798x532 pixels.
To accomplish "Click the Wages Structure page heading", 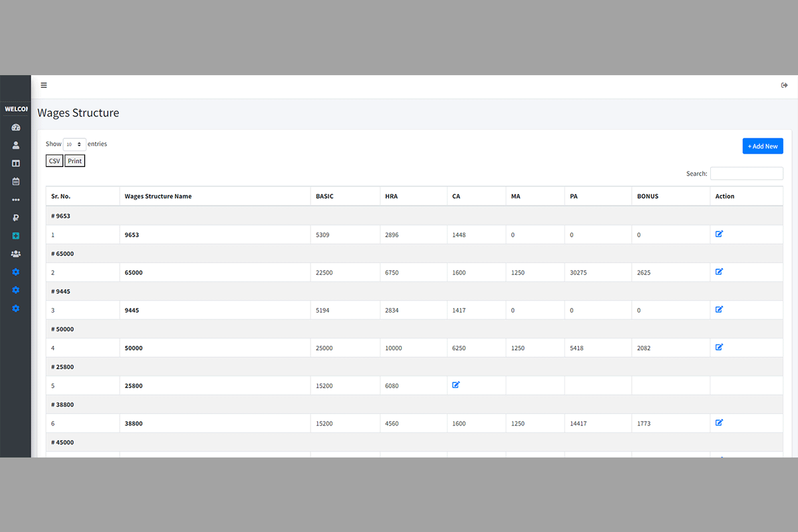I will click(x=78, y=113).
